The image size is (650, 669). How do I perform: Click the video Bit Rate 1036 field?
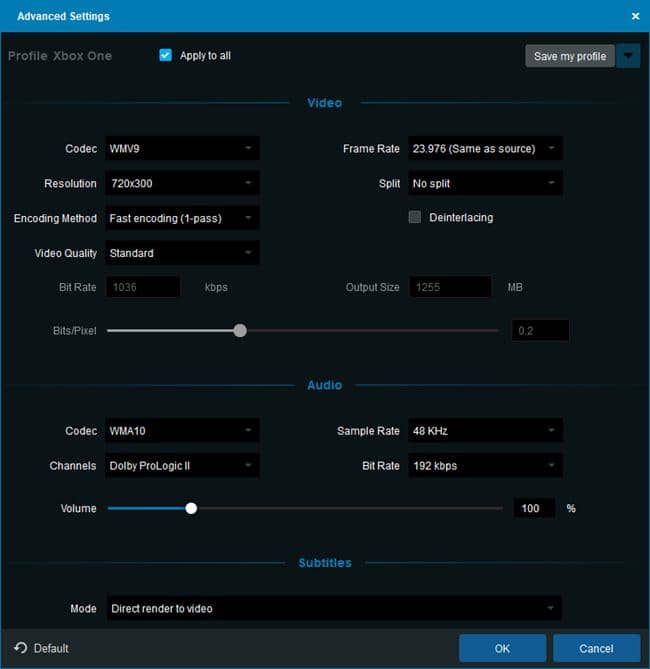[x=143, y=287]
